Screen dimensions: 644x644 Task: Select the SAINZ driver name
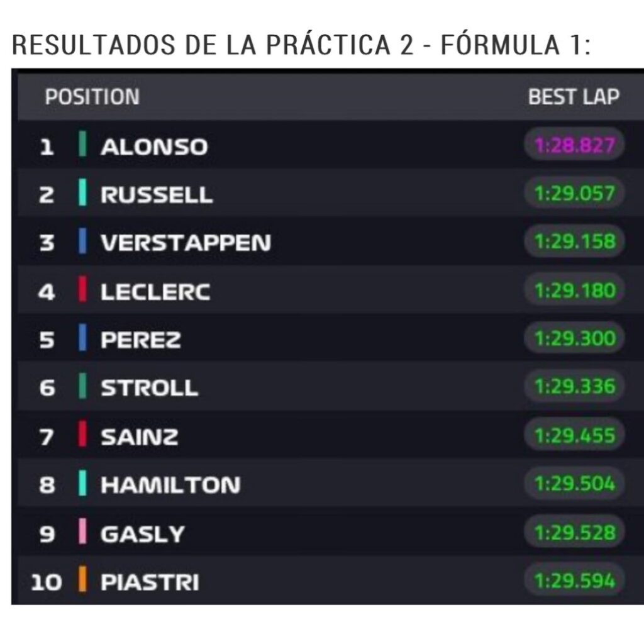(x=140, y=436)
